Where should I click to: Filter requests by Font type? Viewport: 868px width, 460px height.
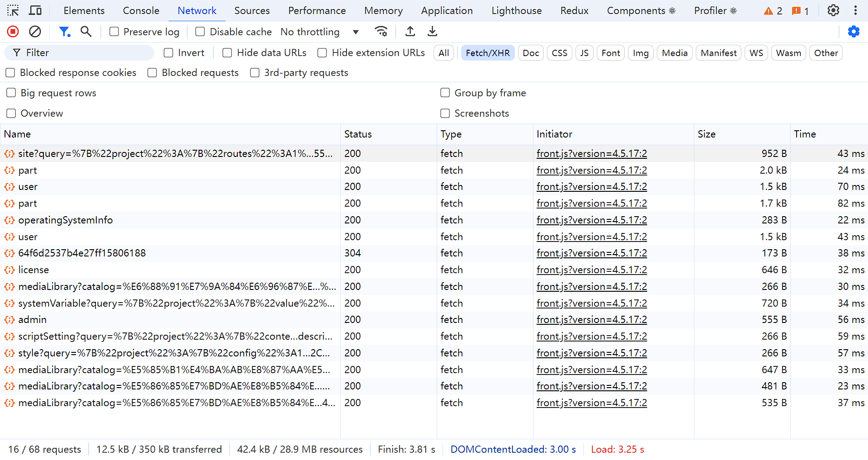coord(611,53)
